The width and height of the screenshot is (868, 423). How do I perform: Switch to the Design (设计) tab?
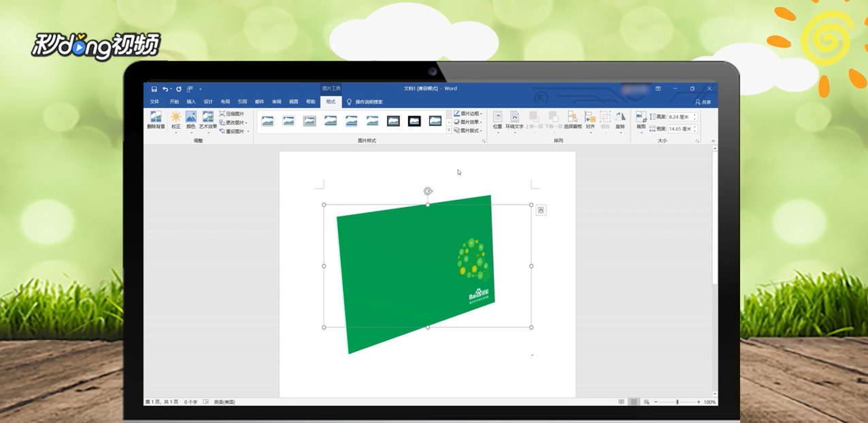208,102
